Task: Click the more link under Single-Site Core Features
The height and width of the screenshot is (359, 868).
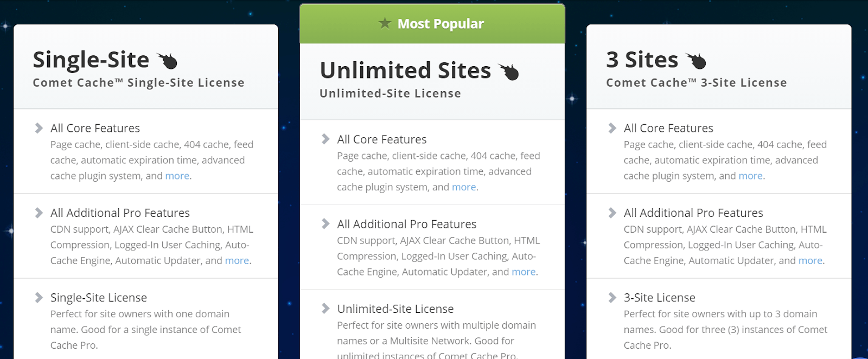Action: pyautogui.click(x=177, y=176)
